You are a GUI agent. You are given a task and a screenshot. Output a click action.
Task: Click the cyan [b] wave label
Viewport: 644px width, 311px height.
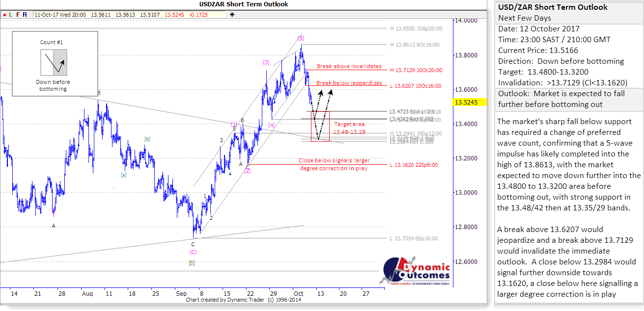(x=147, y=139)
